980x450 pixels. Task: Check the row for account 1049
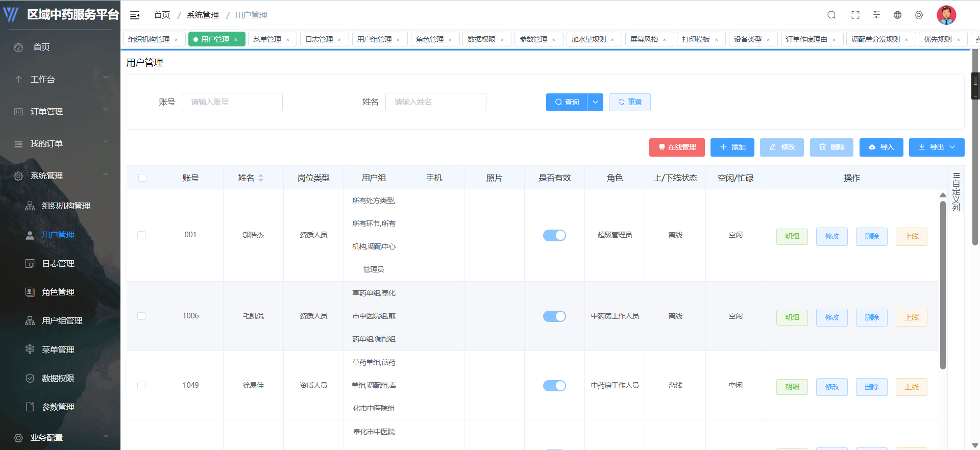(141, 386)
